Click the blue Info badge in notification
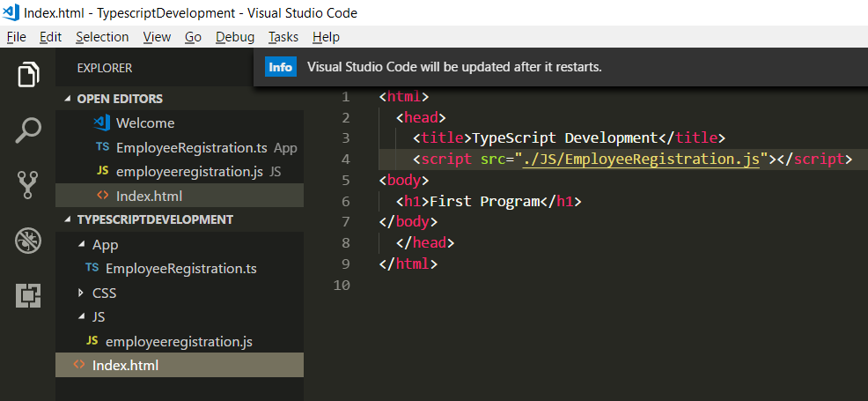 pyautogui.click(x=281, y=68)
